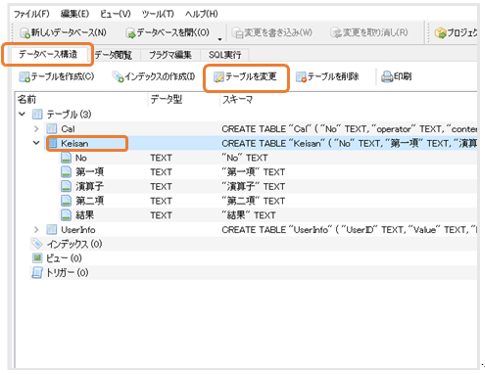Select the Keisan table row name

[75, 143]
